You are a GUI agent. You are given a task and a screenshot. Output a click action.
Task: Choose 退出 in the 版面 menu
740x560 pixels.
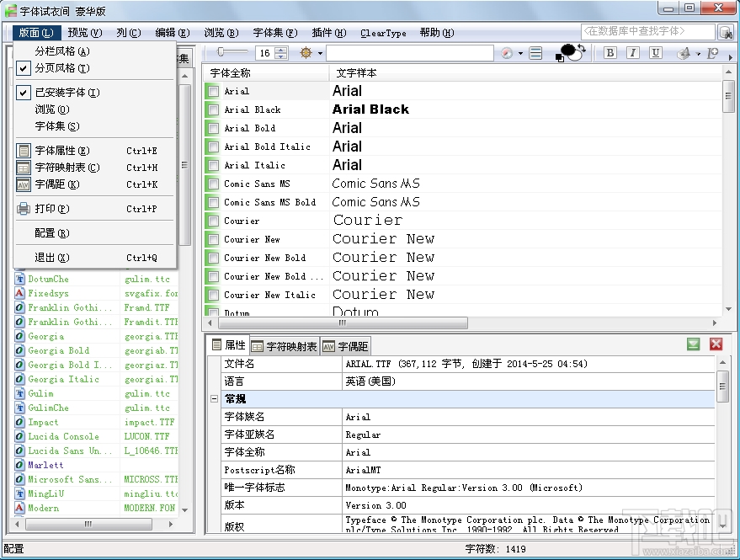(95, 258)
